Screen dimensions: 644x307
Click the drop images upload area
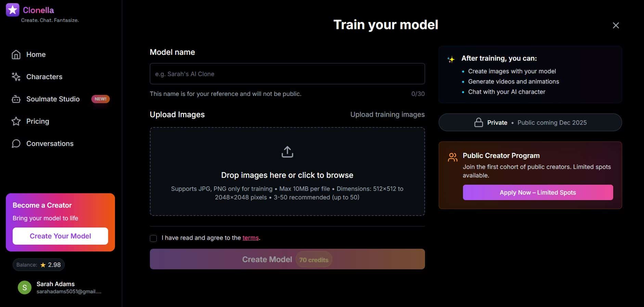tap(287, 172)
